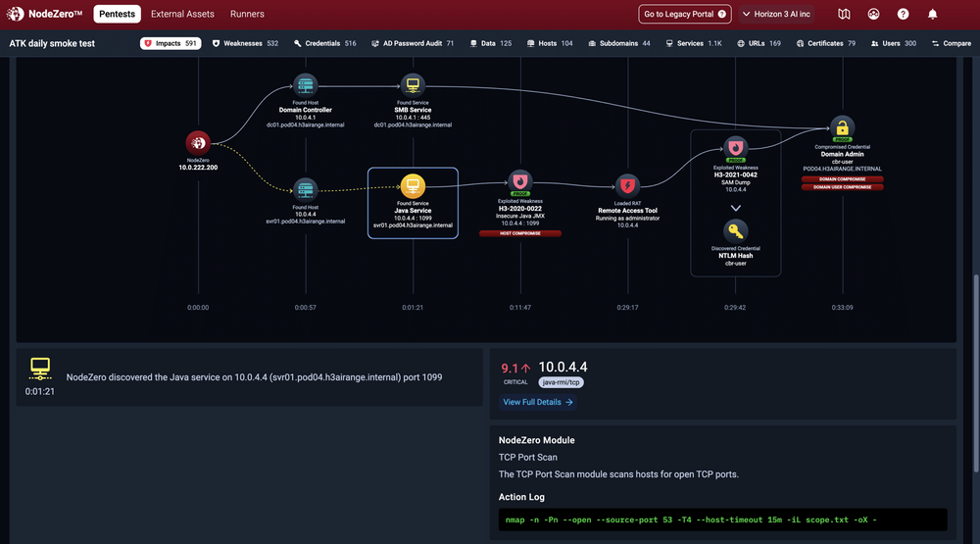Switch to the External Assets tab

click(182, 15)
